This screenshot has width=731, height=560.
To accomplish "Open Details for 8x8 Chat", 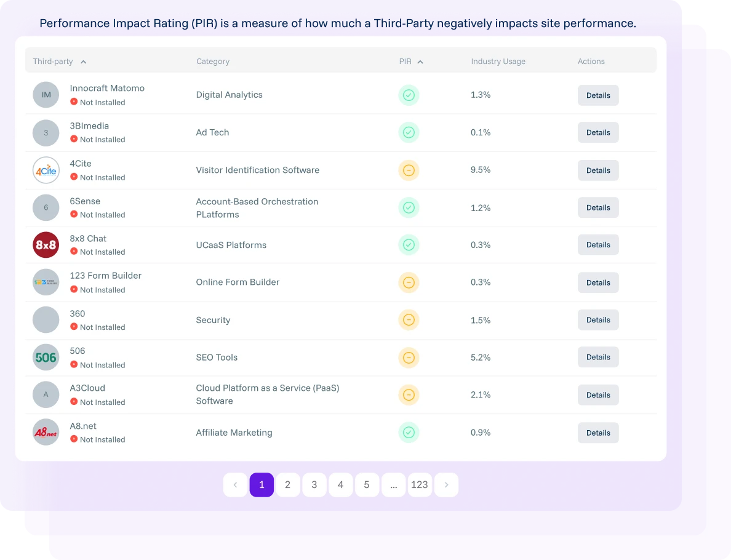I will (598, 245).
